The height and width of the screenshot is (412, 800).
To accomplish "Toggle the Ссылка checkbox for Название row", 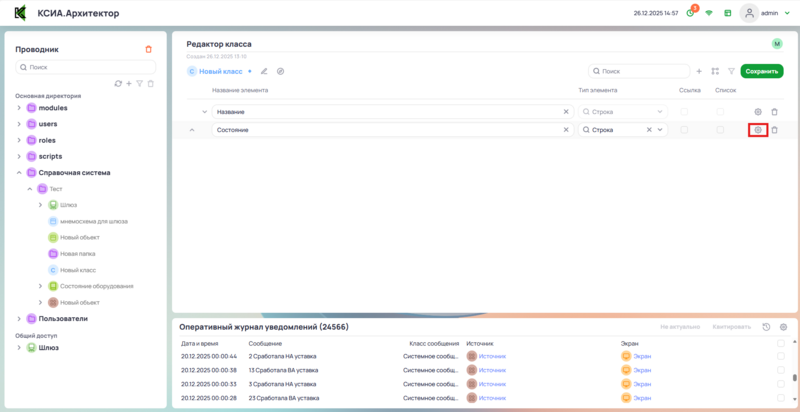I will pyautogui.click(x=684, y=112).
